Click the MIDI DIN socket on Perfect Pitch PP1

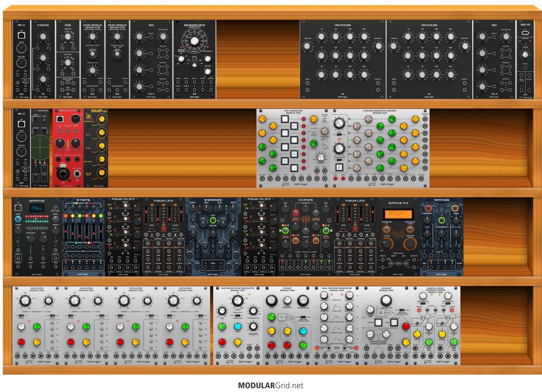(x=76, y=119)
